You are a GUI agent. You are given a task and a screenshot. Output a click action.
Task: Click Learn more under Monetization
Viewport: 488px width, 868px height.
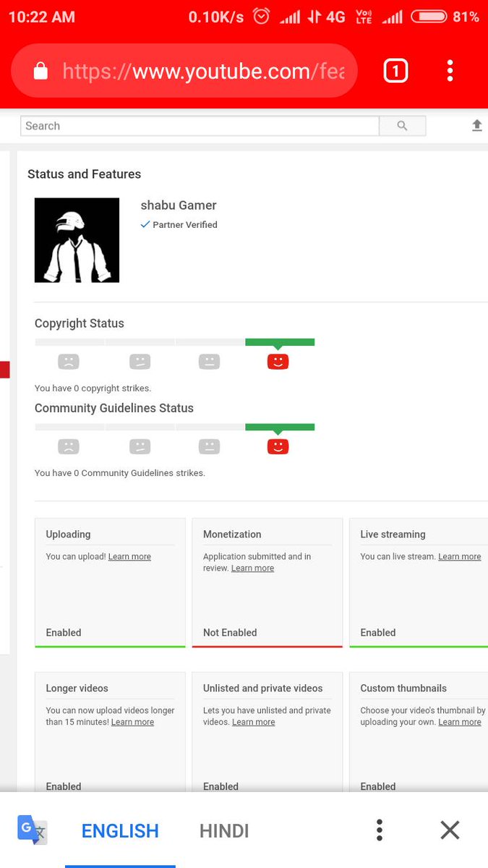[252, 569]
